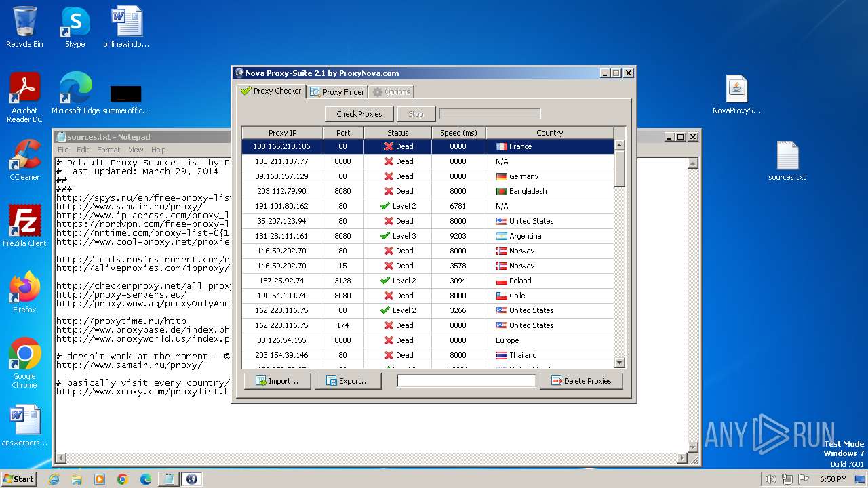The height and width of the screenshot is (488, 868).
Task: Launch Firefox from the desktop
Action: tap(24, 293)
